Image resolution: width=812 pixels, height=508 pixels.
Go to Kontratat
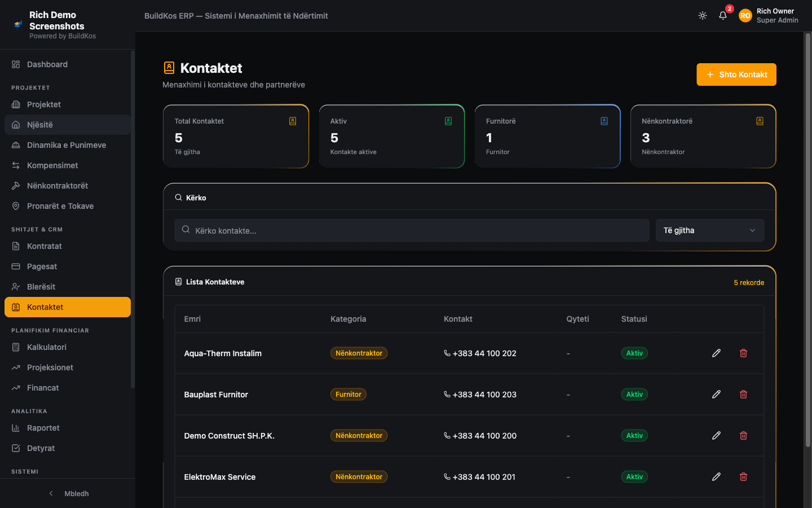[68, 246]
